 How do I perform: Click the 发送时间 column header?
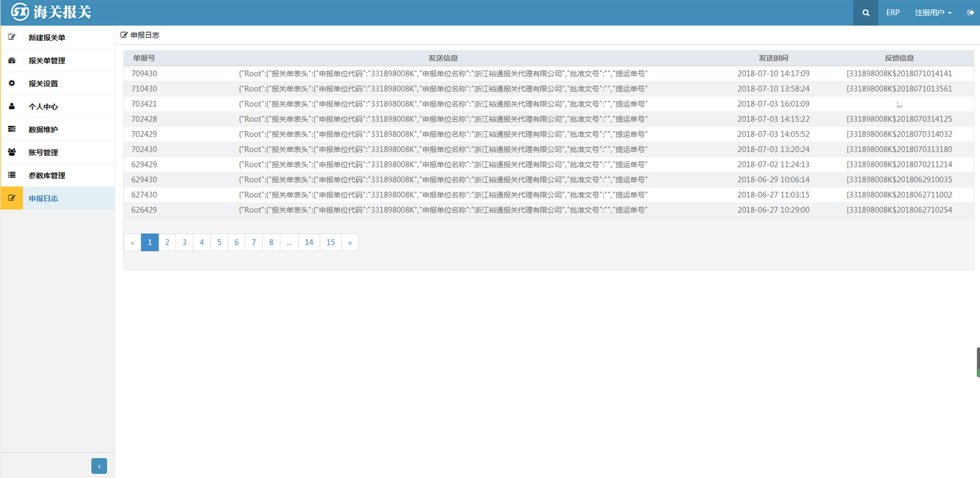click(x=773, y=58)
